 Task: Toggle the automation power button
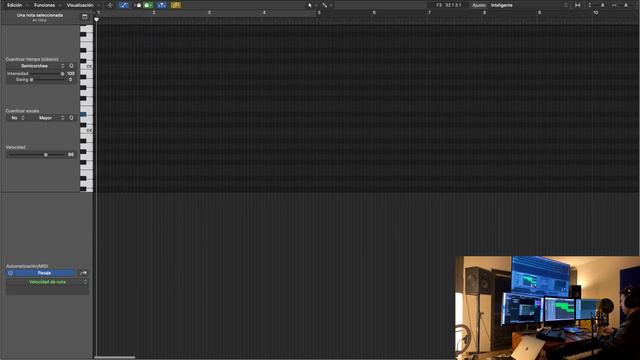pos(11,273)
